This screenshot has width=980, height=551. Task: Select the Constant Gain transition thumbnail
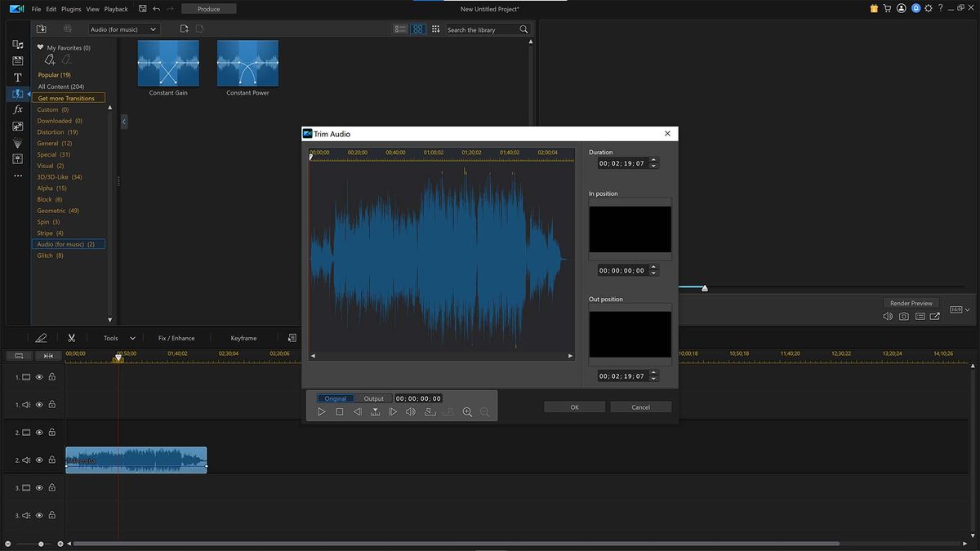pyautogui.click(x=167, y=62)
